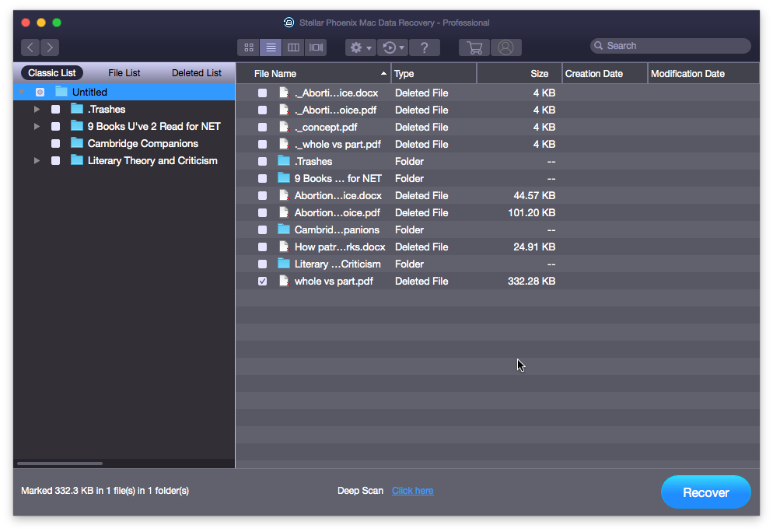This screenshot has height=532, width=773.
Task: Click the magnifier icon in search box
Action: [599, 46]
